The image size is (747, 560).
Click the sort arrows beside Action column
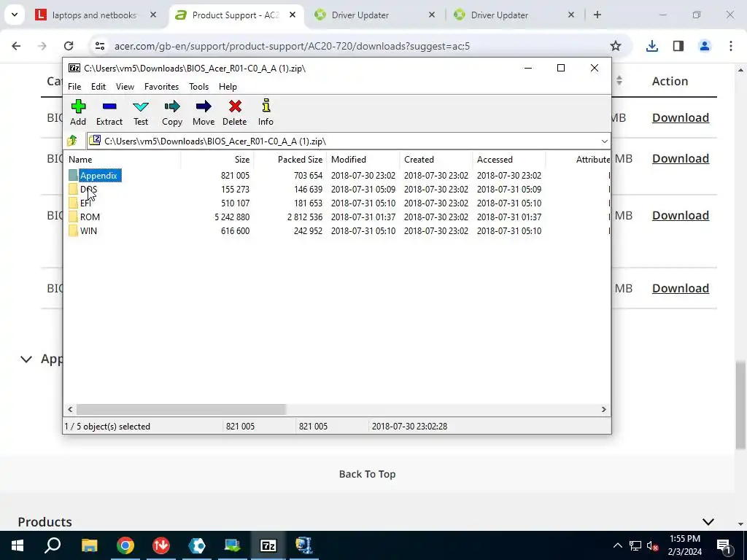[619, 81]
